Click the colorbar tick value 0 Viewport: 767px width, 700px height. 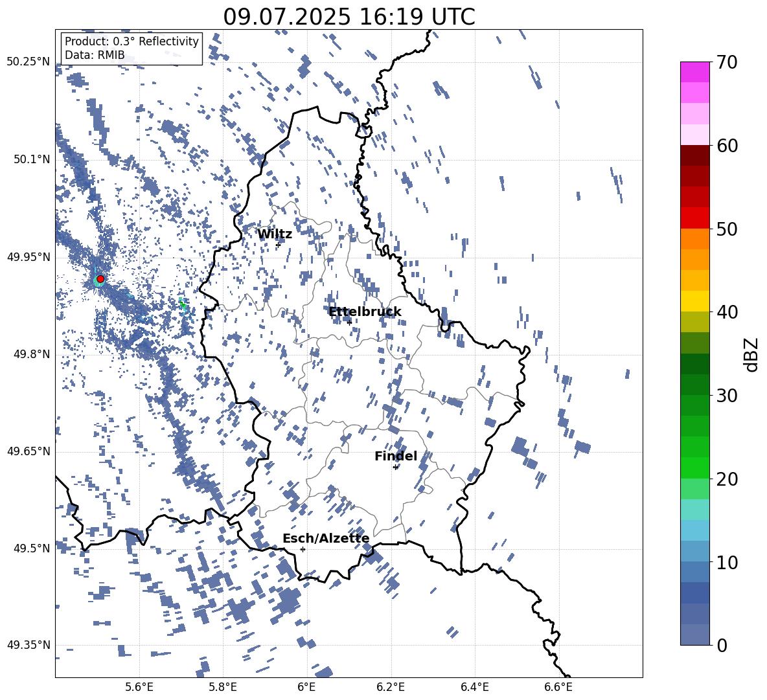click(x=722, y=645)
